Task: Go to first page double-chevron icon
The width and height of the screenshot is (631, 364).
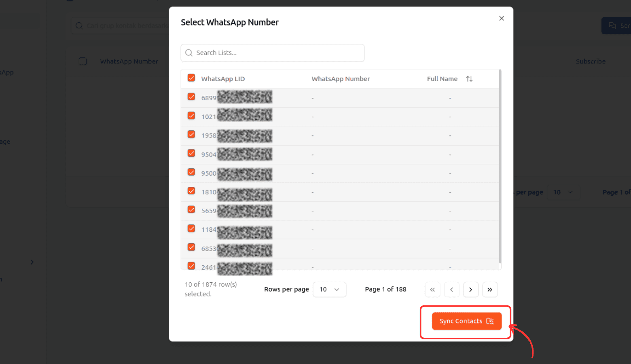Action: [x=432, y=290]
